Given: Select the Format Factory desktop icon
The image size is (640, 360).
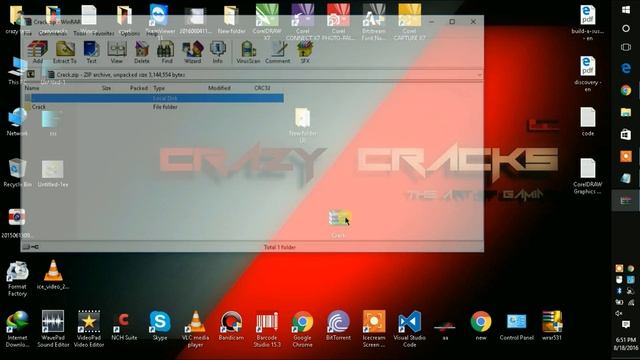Looking at the screenshot, I should [17, 279].
